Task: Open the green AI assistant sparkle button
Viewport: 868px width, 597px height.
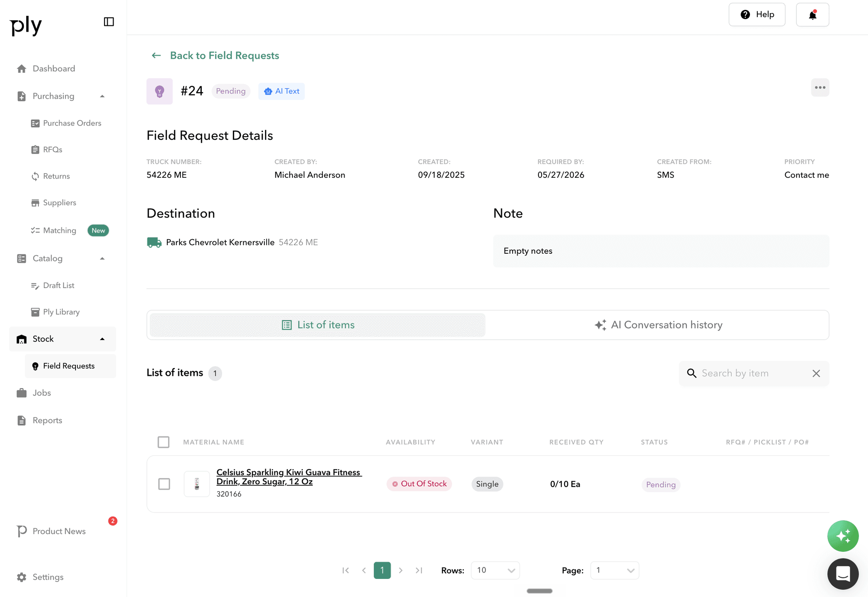Action: click(x=843, y=536)
